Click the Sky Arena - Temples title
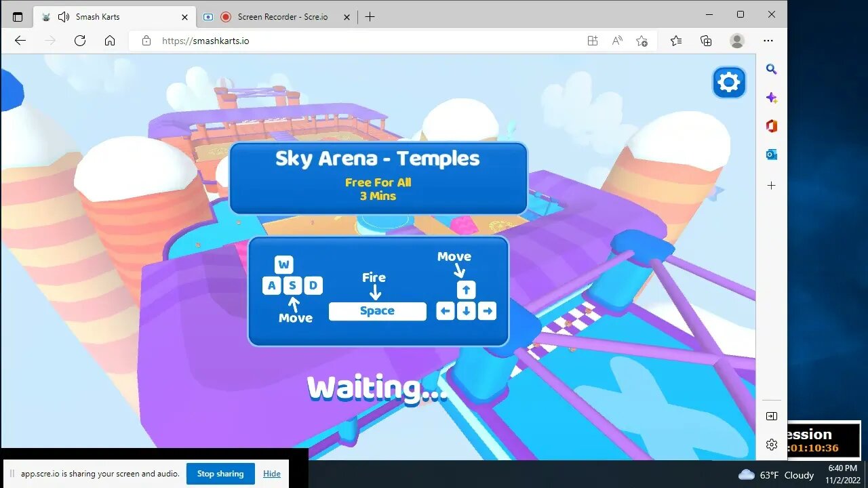868x488 pixels. [x=378, y=159]
